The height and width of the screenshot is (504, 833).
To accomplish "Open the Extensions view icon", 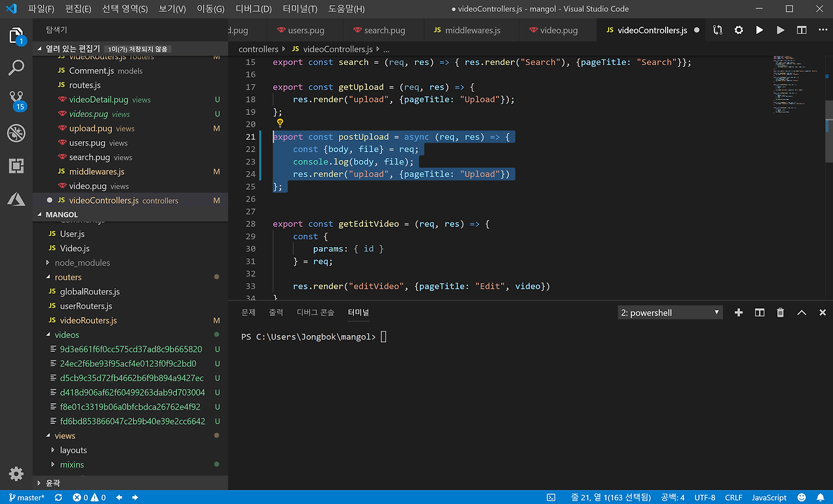I will pos(16,166).
